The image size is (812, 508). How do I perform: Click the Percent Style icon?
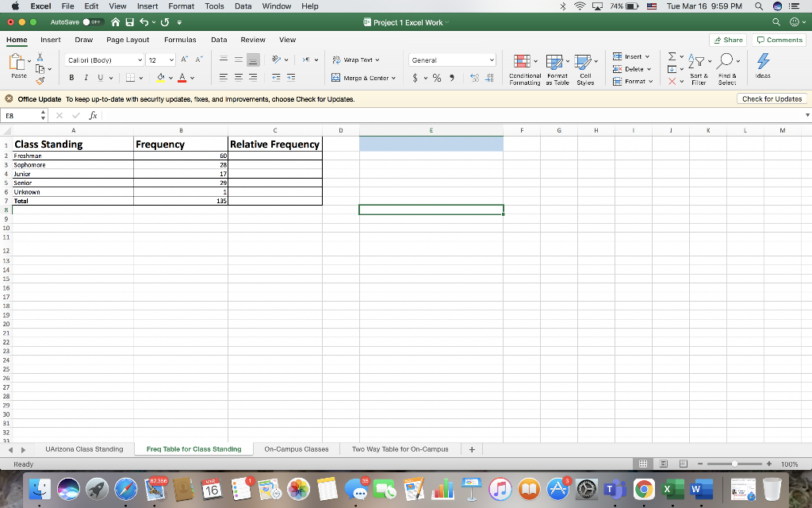coord(436,78)
